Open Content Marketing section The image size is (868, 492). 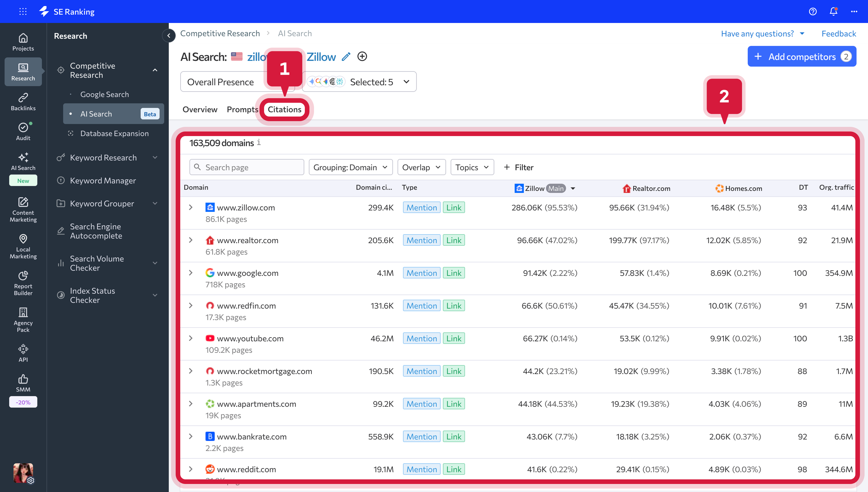23,210
